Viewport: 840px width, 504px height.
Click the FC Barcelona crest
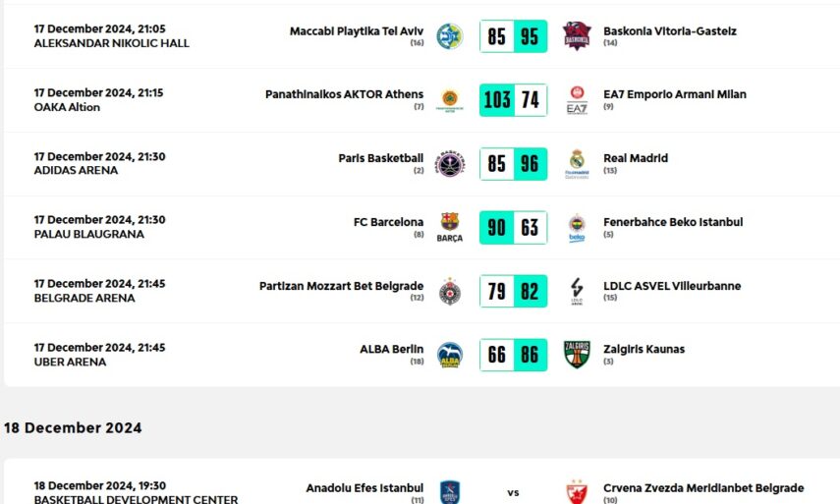pos(450,227)
